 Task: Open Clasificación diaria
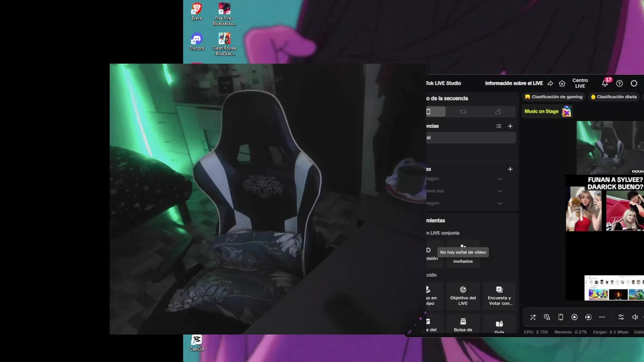click(614, 97)
